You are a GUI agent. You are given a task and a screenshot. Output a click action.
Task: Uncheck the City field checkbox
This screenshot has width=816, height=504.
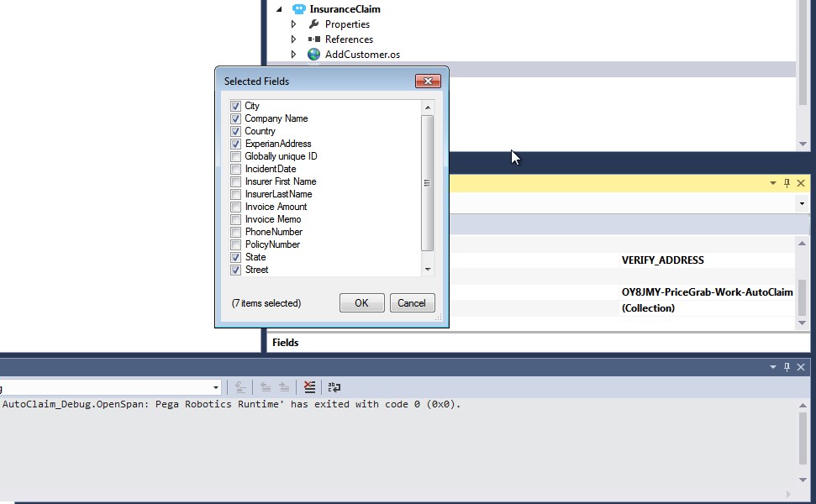236,107
